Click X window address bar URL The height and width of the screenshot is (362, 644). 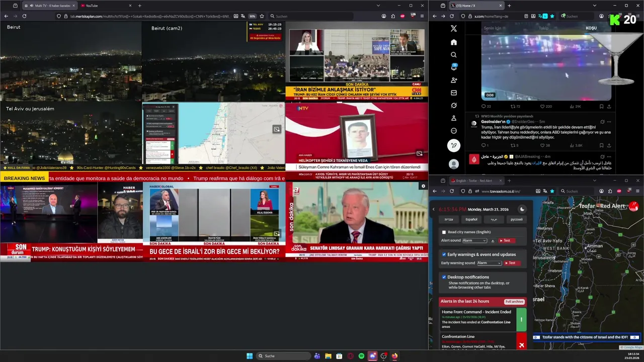[x=492, y=16]
